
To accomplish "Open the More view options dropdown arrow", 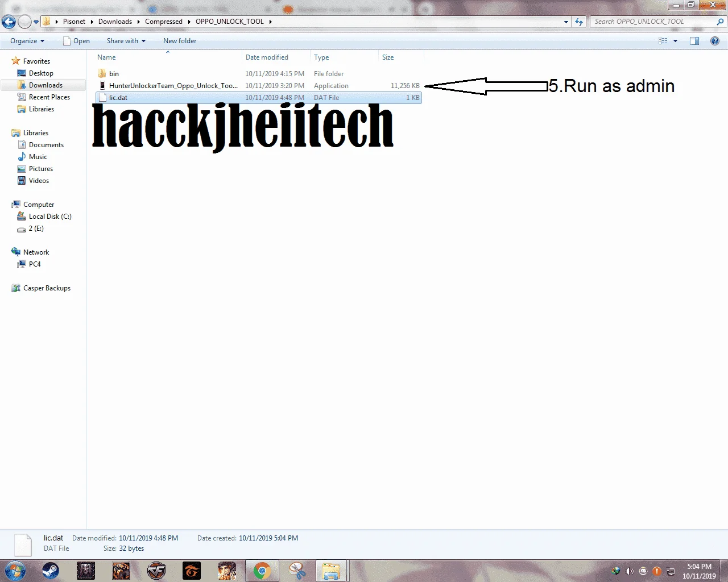I will [675, 41].
